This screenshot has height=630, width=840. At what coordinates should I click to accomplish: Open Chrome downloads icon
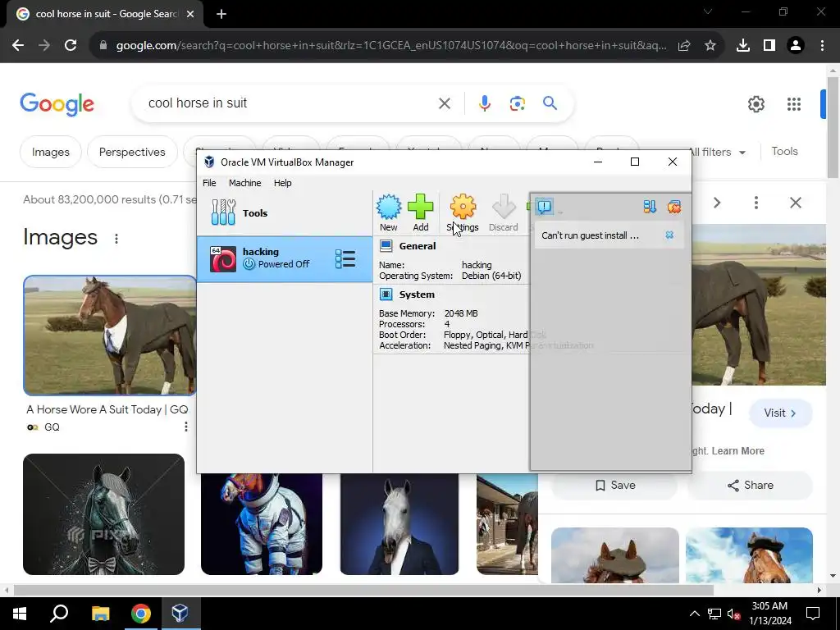(x=743, y=46)
